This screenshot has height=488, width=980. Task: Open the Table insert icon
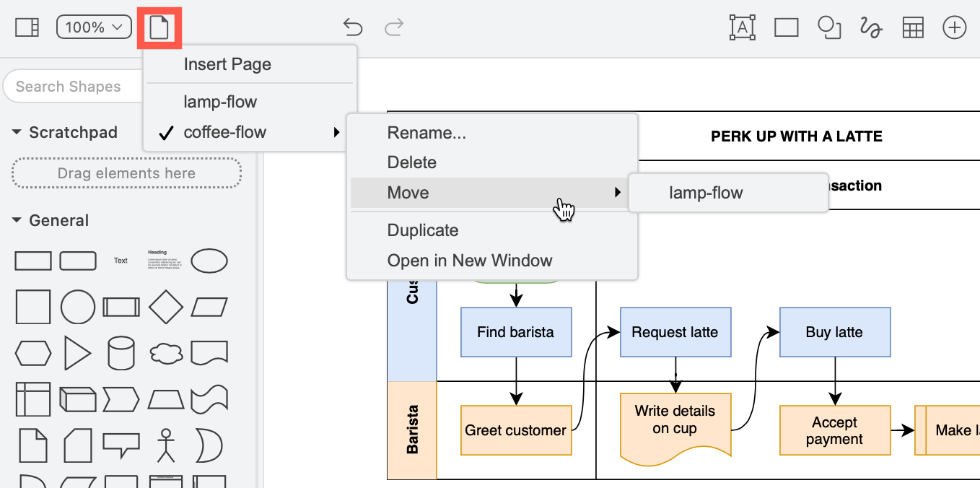click(912, 27)
